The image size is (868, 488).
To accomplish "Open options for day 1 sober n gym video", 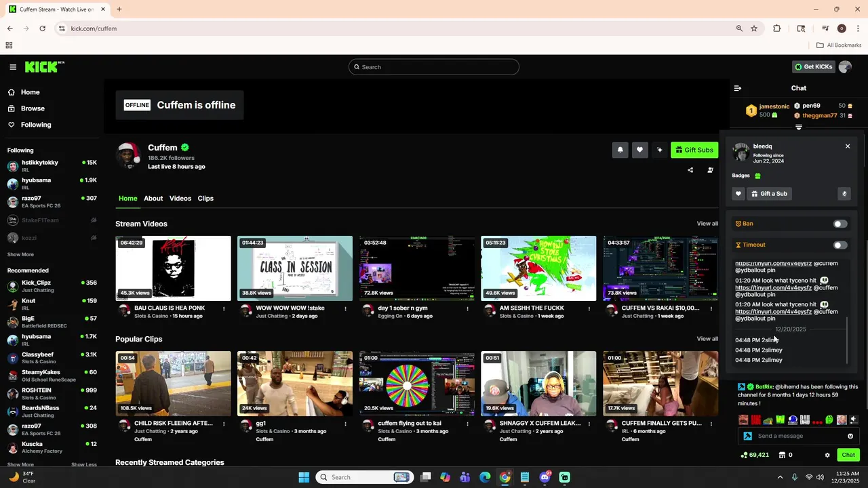I will coord(467,308).
